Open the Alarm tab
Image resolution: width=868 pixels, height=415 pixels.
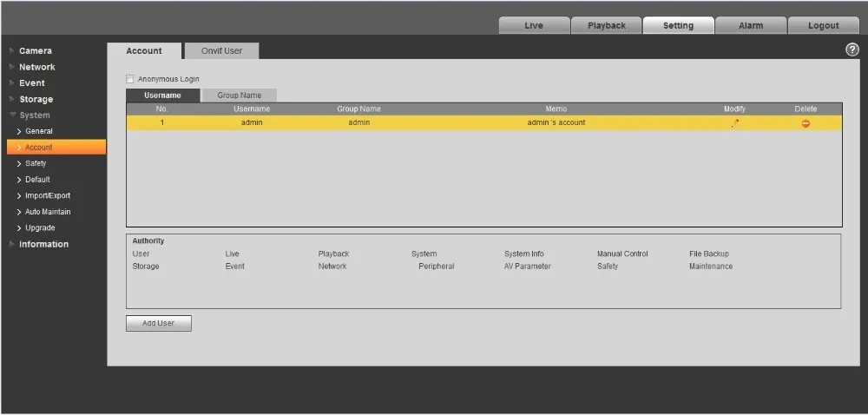pos(751,25)
